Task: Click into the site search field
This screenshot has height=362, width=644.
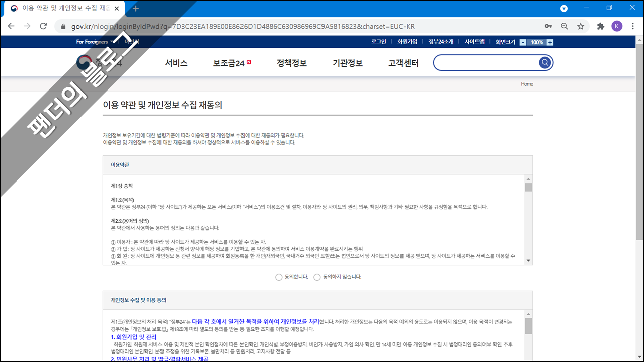Action: 486,62
